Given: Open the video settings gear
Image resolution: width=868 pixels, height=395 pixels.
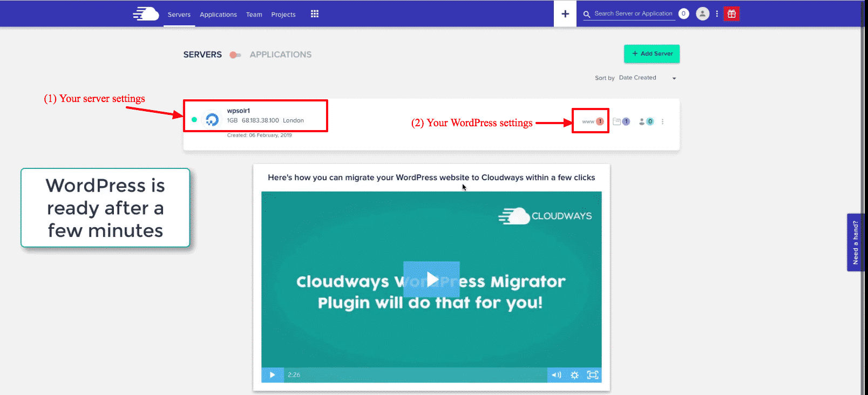Looking at the screenshot, I should point(574,375).
